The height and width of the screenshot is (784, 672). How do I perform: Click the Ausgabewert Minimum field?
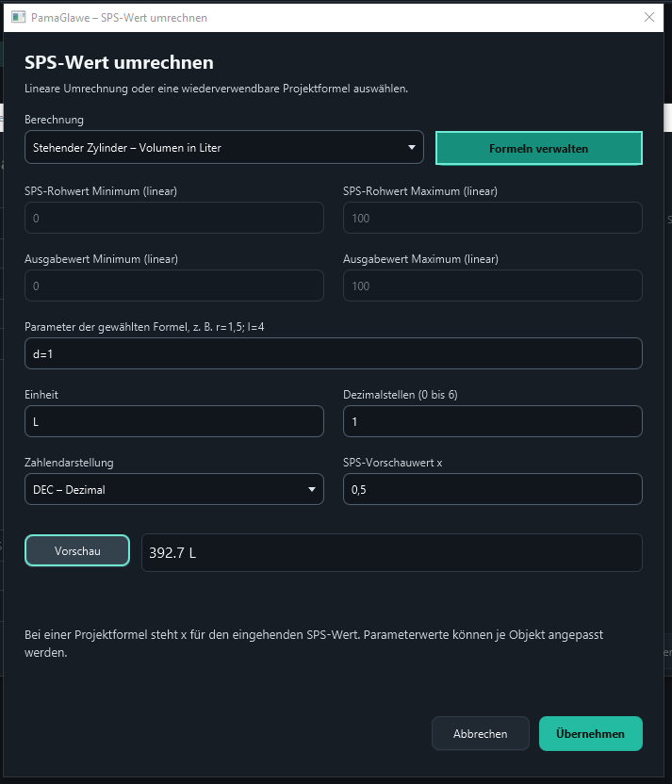pyautogui.click(x=174, y=286)
